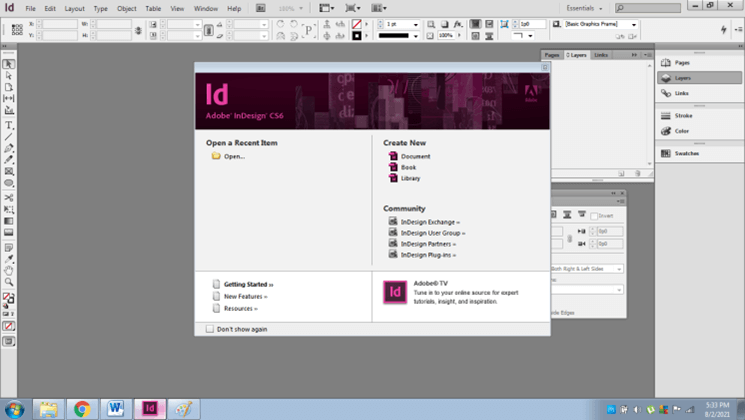The image size is (745, 420).
Task: Click the Rotate 90° Clockwise icon
Action: pyautogui.click(x=280, y=24)
